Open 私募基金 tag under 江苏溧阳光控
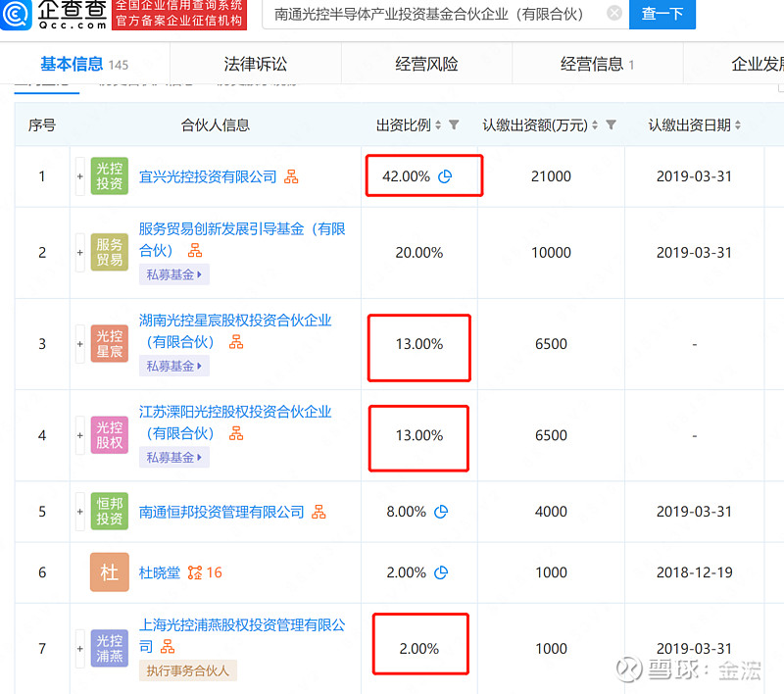 click(x=174, y=458)
